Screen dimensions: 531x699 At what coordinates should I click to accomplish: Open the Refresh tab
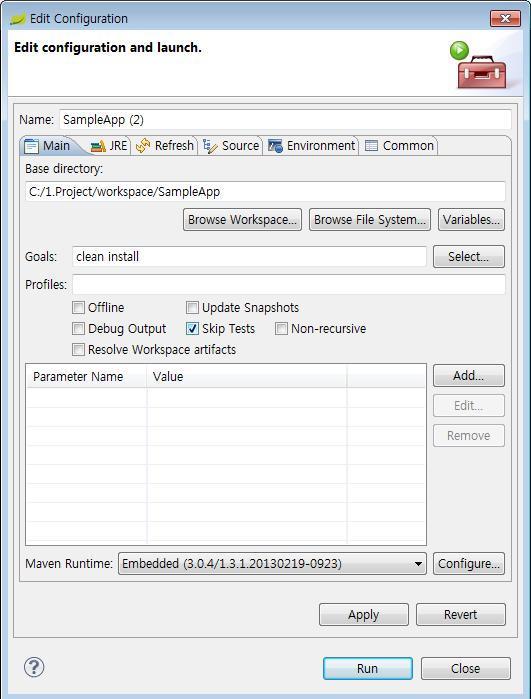(x=165, y=146)
